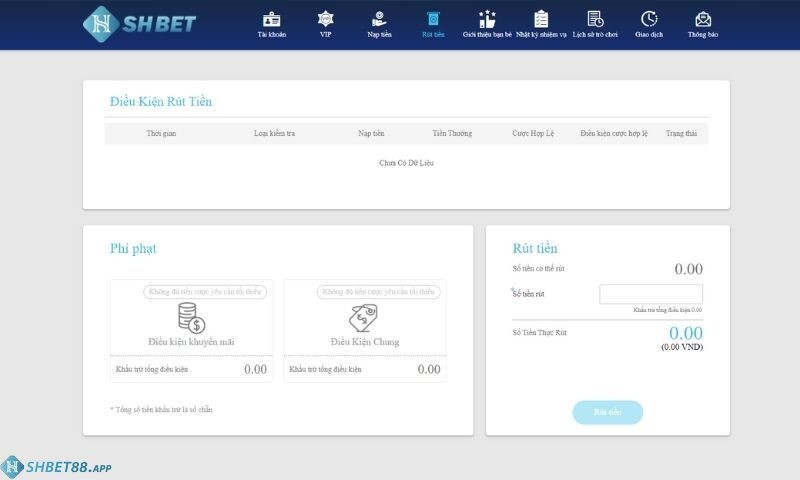Click the price tag Điều Kiện Chung icon
The height and width of the screenshot is (480, 800).
coord(364,318)
